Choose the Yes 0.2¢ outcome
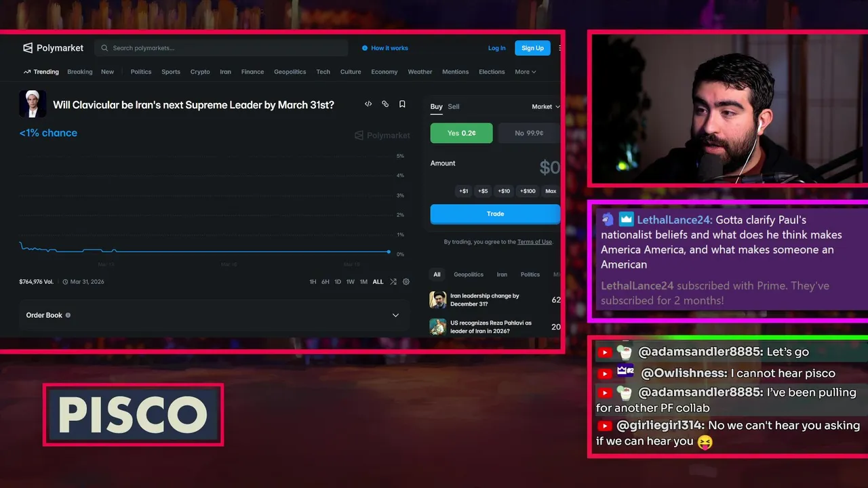Viewport: 868px width, 488px height. coord(462,133)
